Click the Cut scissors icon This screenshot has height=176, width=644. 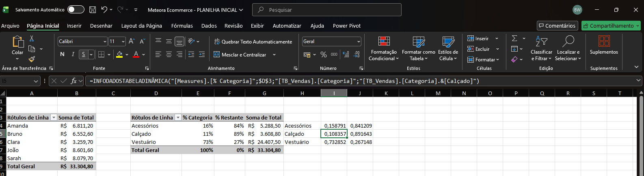click(32, 39)
